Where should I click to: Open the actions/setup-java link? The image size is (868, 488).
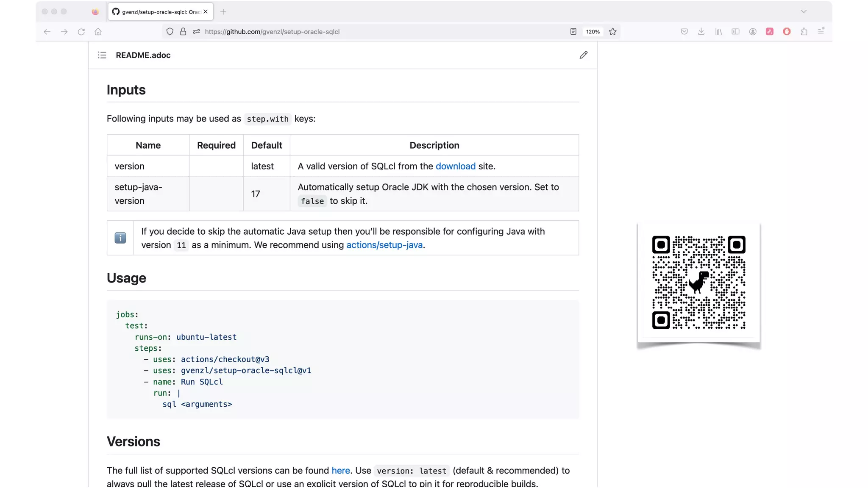(384, 245)
